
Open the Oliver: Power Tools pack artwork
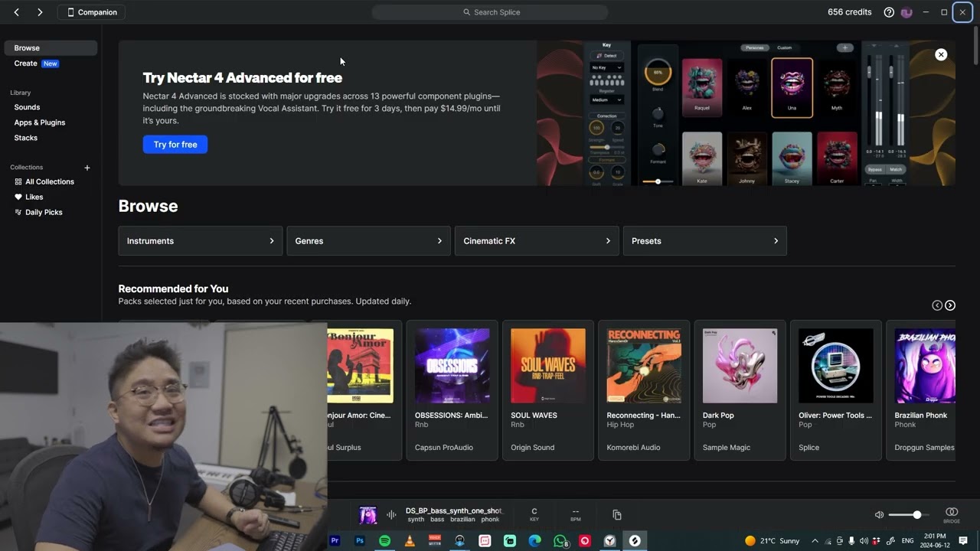point(836,366)
